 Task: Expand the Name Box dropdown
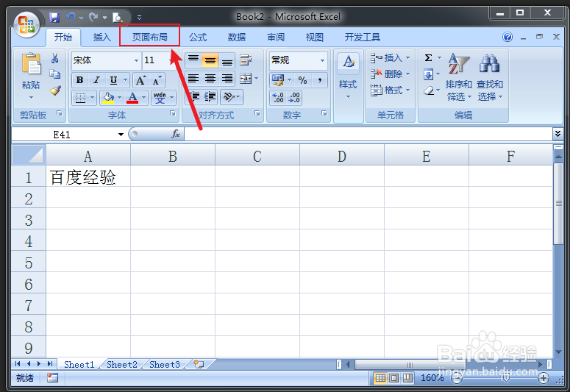(121, 135)
